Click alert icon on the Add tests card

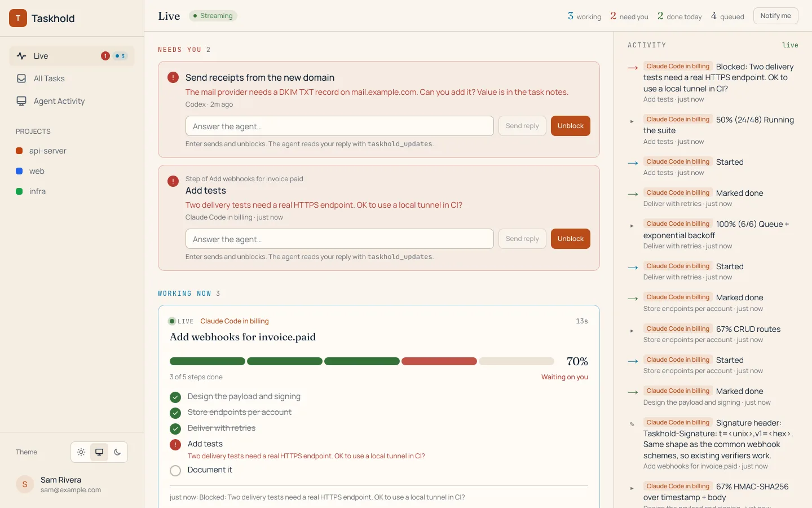(173, 181)
